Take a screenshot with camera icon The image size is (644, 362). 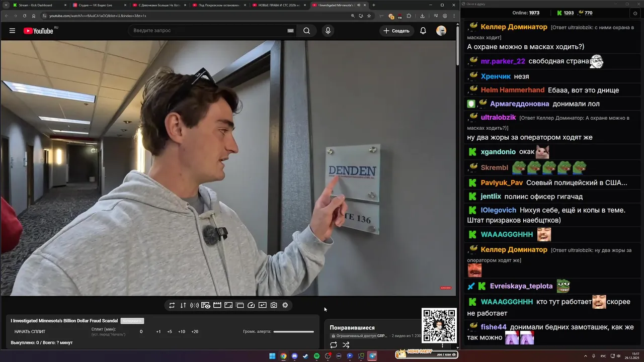pyautogui.click(x=274, y=305)
